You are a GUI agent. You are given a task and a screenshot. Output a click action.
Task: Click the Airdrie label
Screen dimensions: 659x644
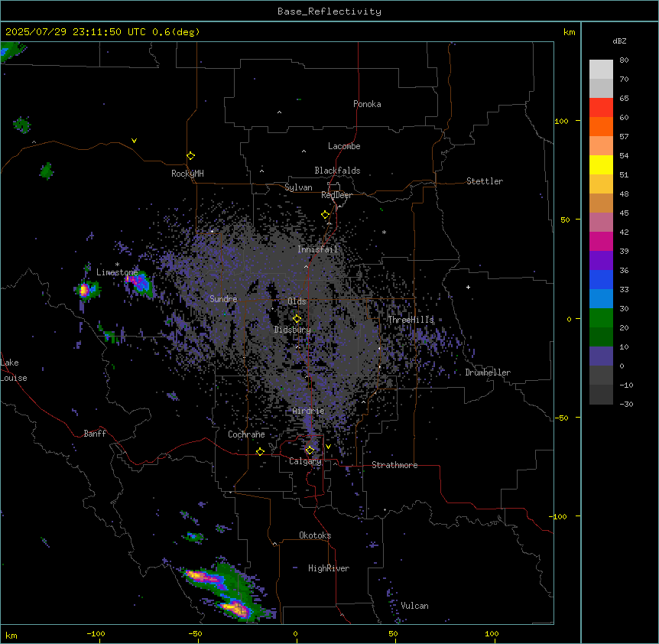[x=309, y=411]
